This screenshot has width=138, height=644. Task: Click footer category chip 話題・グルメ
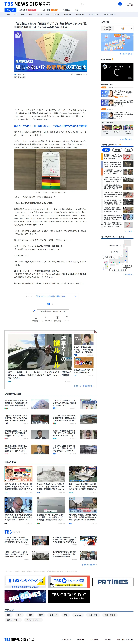[x=110, y=615]
